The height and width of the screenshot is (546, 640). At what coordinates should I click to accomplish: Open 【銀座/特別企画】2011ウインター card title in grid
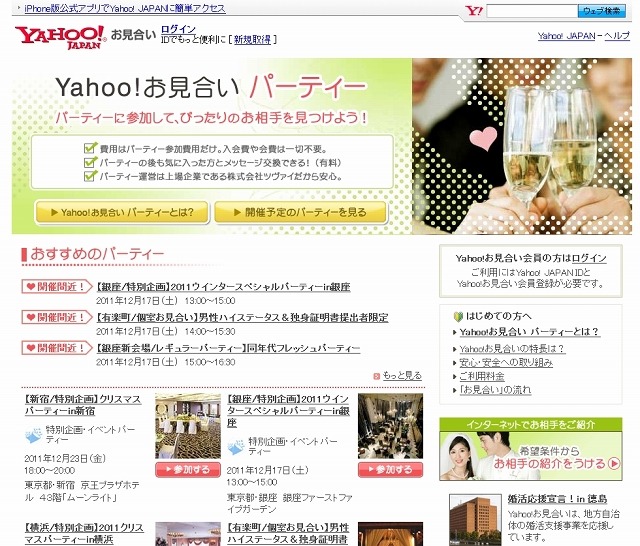point(288,411)
